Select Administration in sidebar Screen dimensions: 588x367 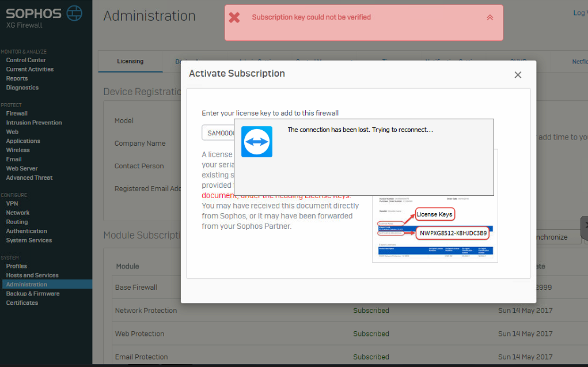coord(47,284)
